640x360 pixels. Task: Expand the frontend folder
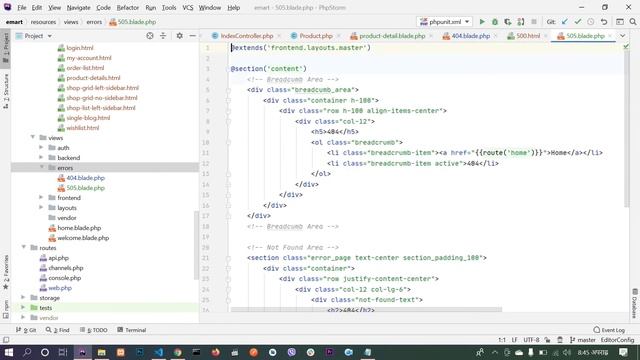41,198
